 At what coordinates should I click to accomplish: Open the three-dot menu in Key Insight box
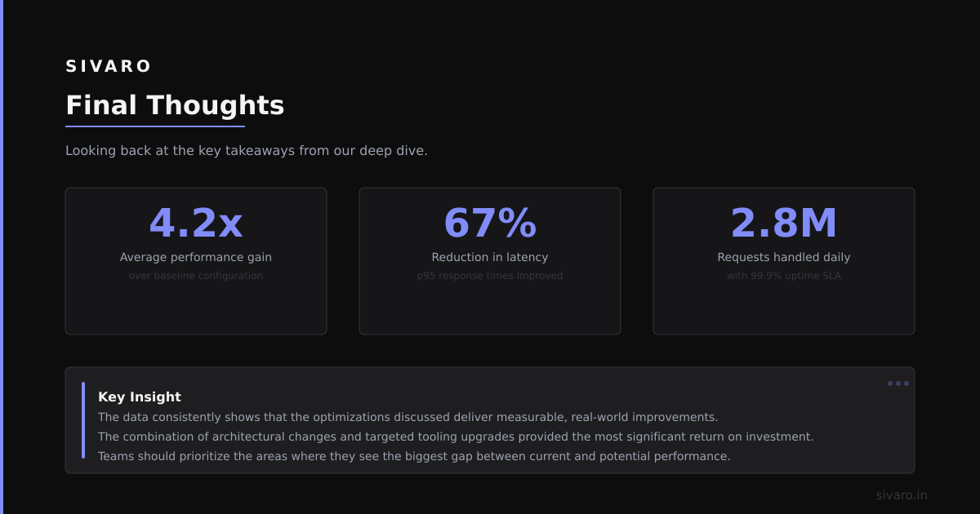tap(898, 383)
